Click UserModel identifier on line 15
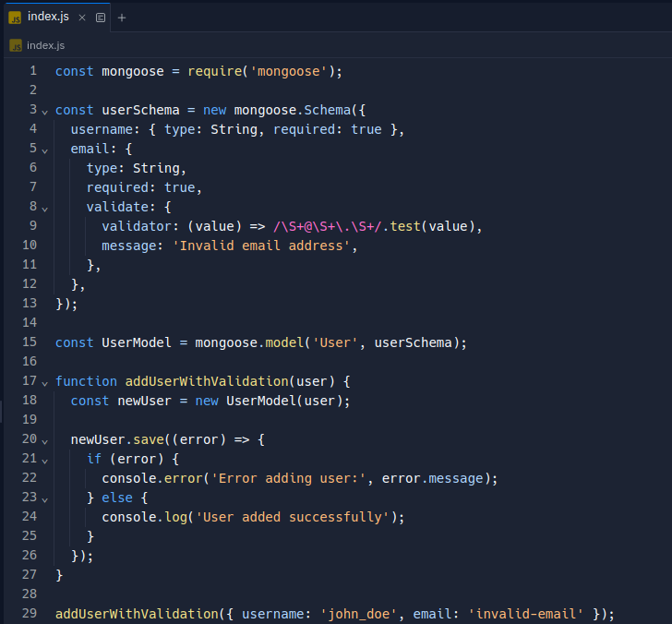The image size is (672, 624). [x=137, y=342]
